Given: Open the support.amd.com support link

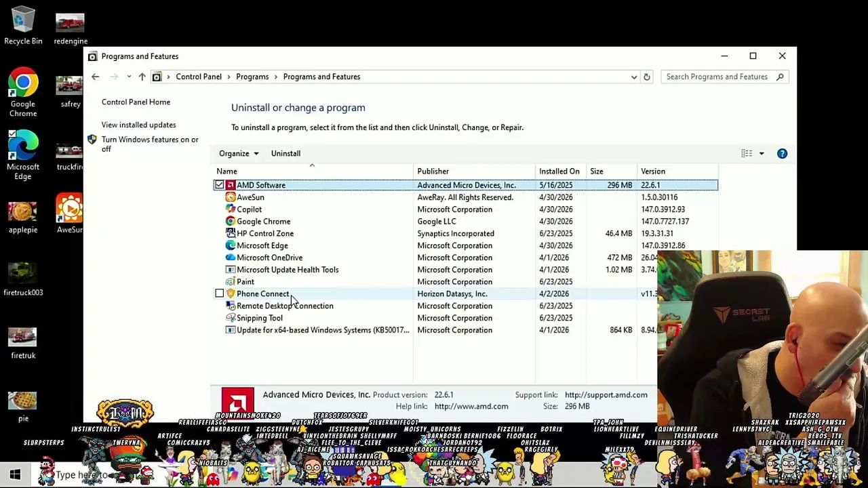Looking at the screenshot, I should (x=606, y=395).
